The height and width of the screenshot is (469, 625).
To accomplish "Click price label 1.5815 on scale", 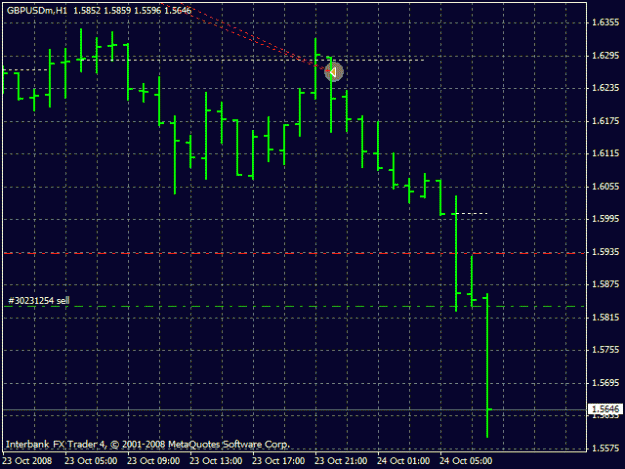I will coord(605,317).
